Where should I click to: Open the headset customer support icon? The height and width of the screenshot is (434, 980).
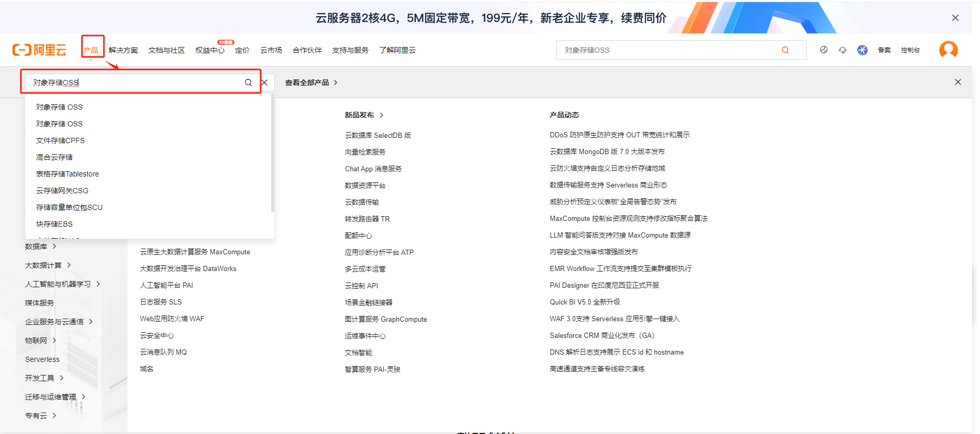(x=843, y=50)
